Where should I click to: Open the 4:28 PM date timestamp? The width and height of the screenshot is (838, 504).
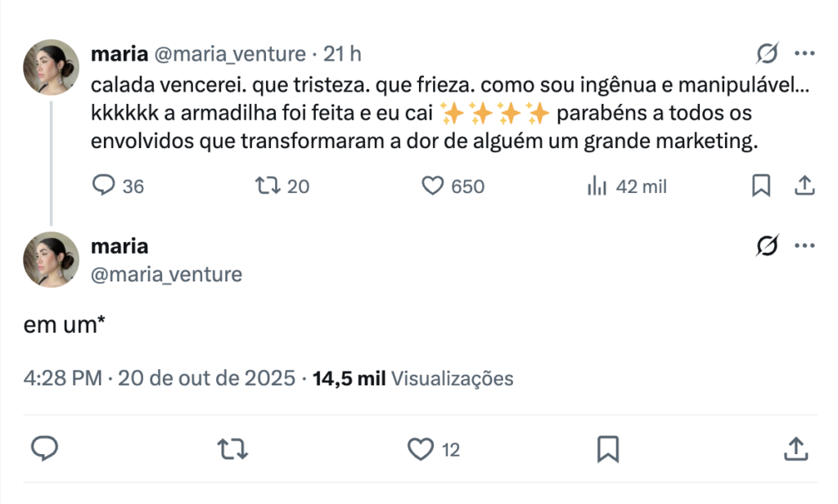(x=160, y=379)
